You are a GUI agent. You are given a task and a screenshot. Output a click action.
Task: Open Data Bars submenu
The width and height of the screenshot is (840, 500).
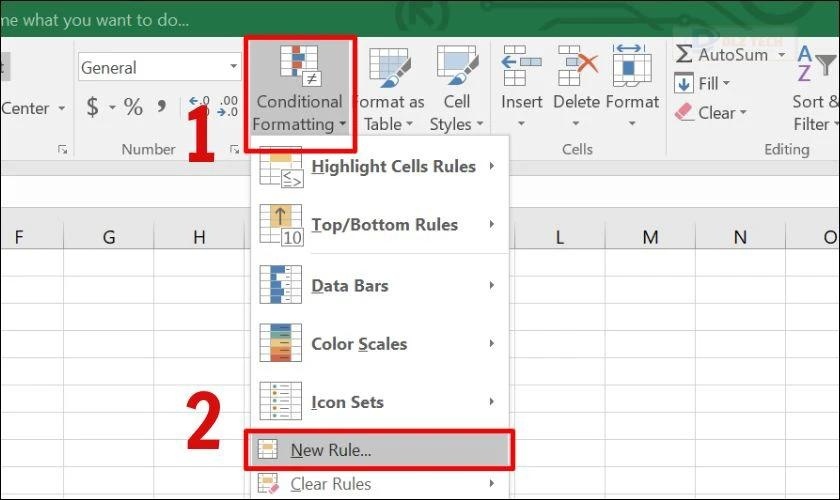point(380,285)
